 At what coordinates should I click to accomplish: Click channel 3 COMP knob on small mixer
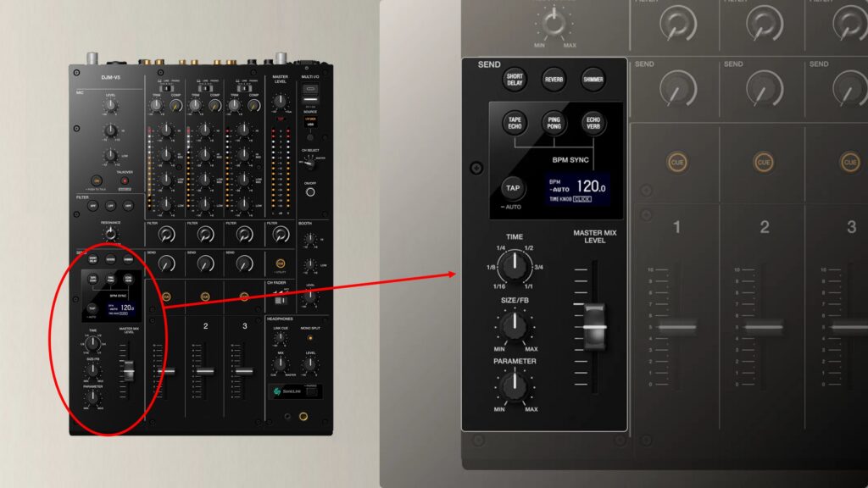point(253,105)
